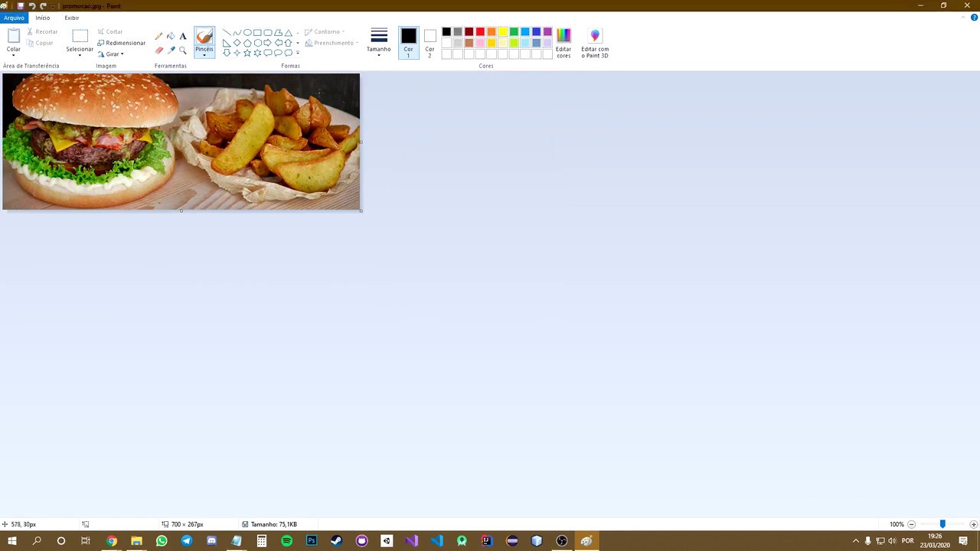The width and height of the screenshot is (980, 551).
Task: Select Cor 2 background color box
Action: click(430, 42)
